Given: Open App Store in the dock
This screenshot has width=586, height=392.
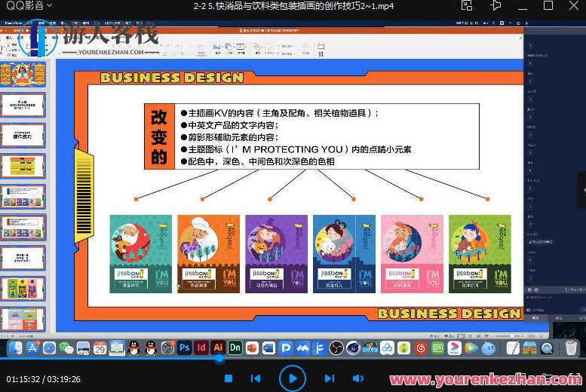Looking at the screenshot, I should point(32,348).
